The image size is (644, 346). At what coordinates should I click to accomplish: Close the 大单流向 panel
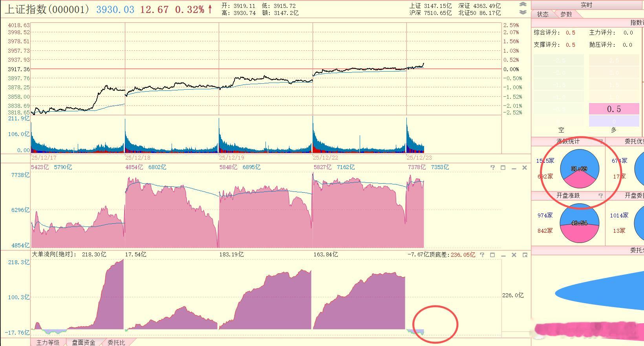click(x=514, y=255)
